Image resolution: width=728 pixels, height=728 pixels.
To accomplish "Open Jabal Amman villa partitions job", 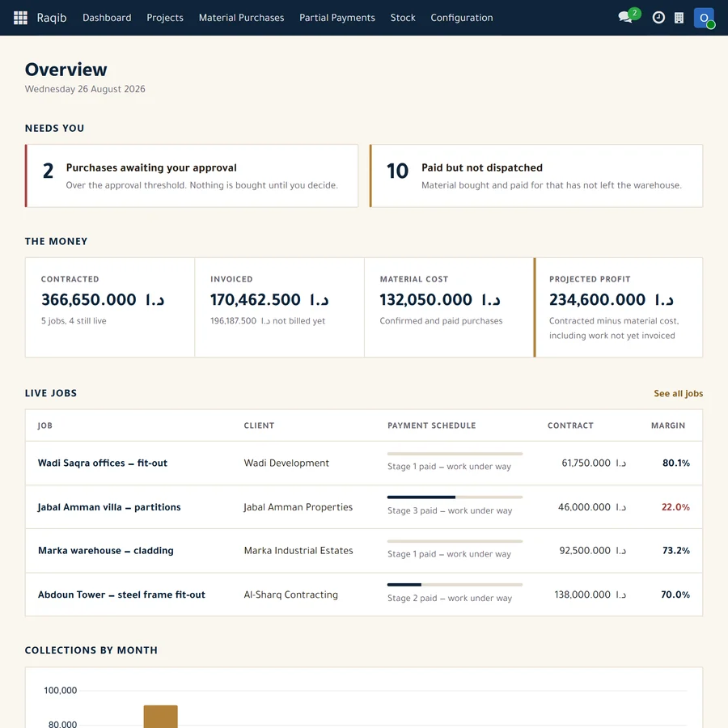I will (109, 507).
